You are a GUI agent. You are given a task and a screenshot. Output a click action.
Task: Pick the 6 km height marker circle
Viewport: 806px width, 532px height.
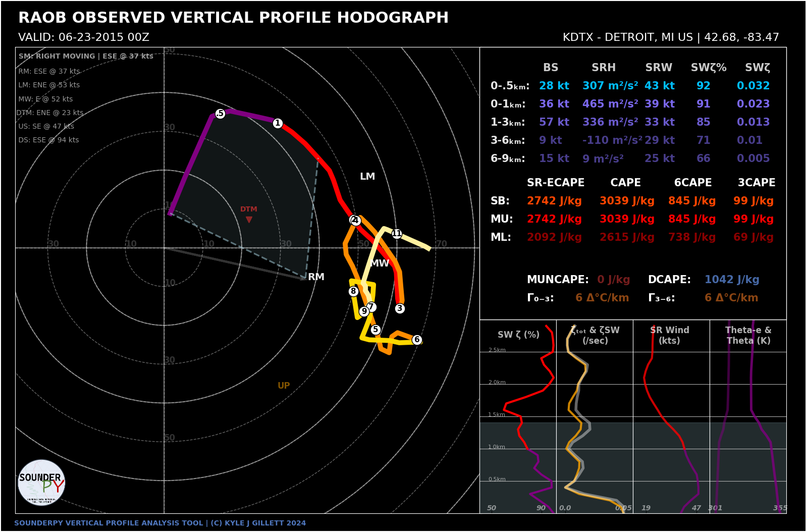click(x=417, y=340)
